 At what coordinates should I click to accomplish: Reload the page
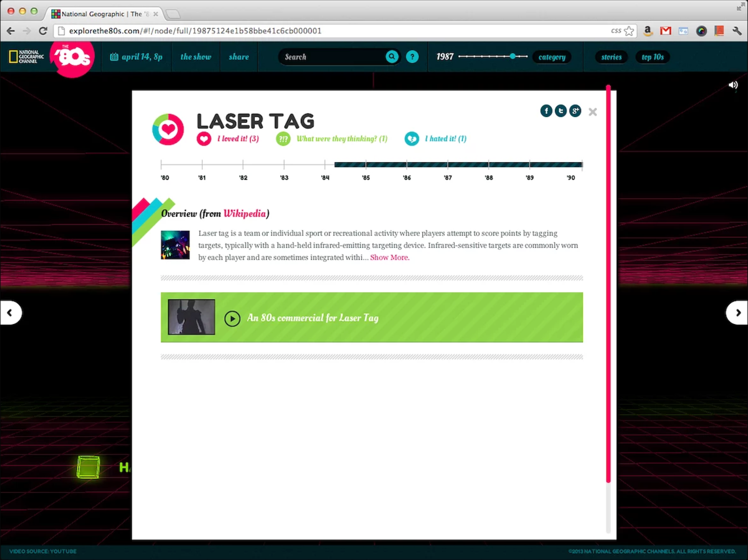(43, 31)
